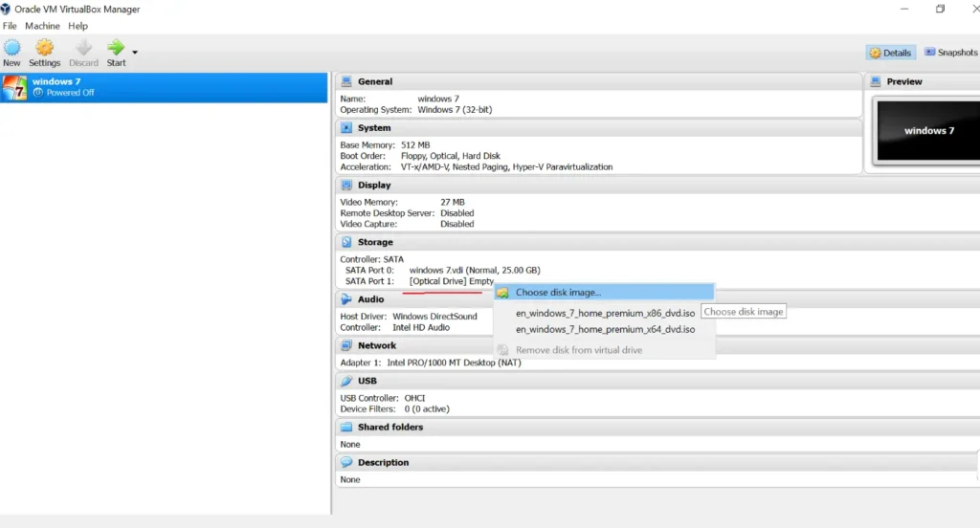Select Choose disk image menu entry
980x528 pixels.
pos(604,292)
